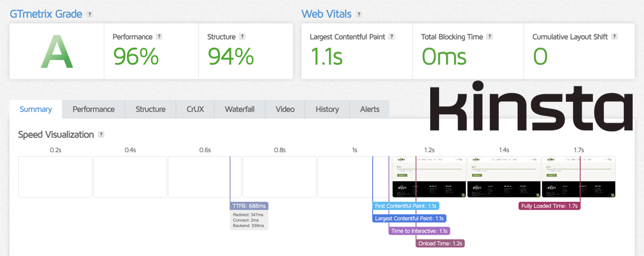The height and width of the screenshot is (256, 644).
Task: Click the 1.1s Largest Contentful Paint value
Action: pos(326,57)
